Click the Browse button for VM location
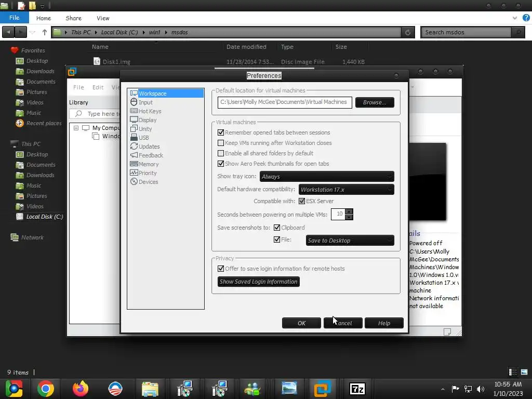Viewport: 532px width, 399px height. coord(375,102)
